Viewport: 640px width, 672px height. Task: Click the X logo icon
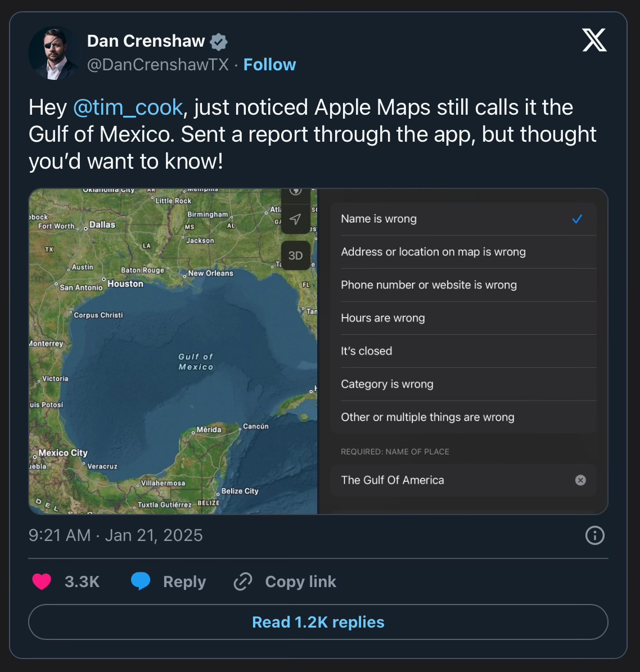[594, 40]
